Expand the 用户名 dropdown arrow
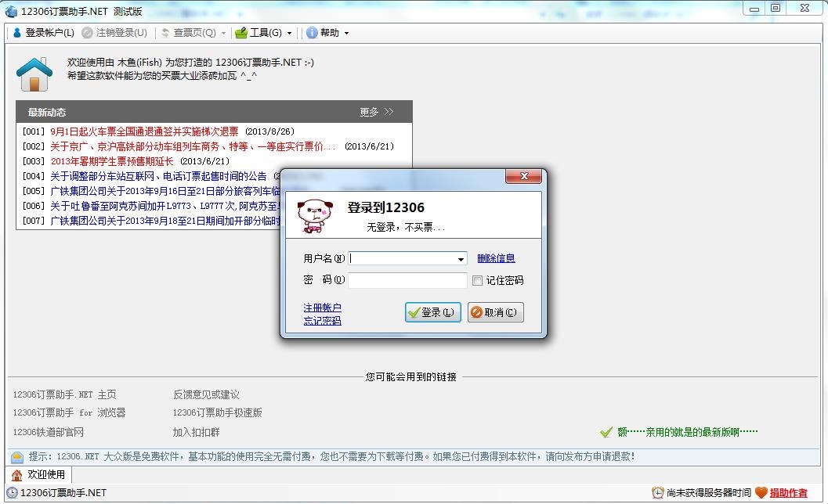The width and height of the screenshot is (828, 504). click(x=461, y=258)
